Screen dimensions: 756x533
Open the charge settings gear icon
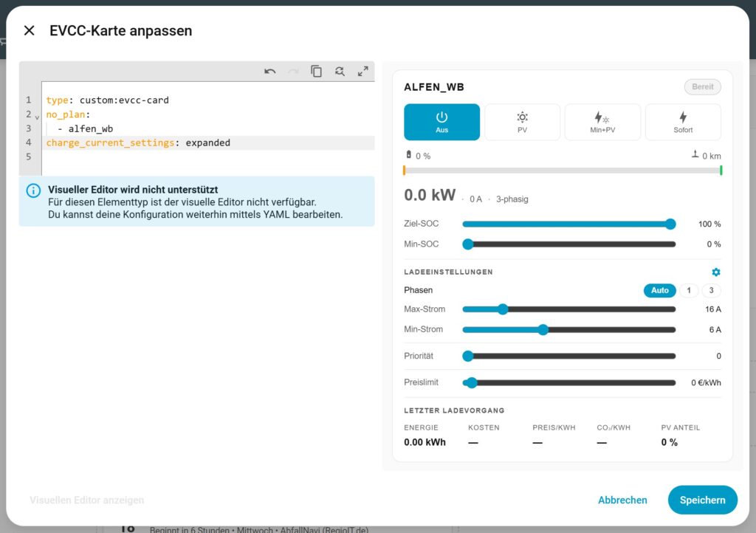coord(715,272)
